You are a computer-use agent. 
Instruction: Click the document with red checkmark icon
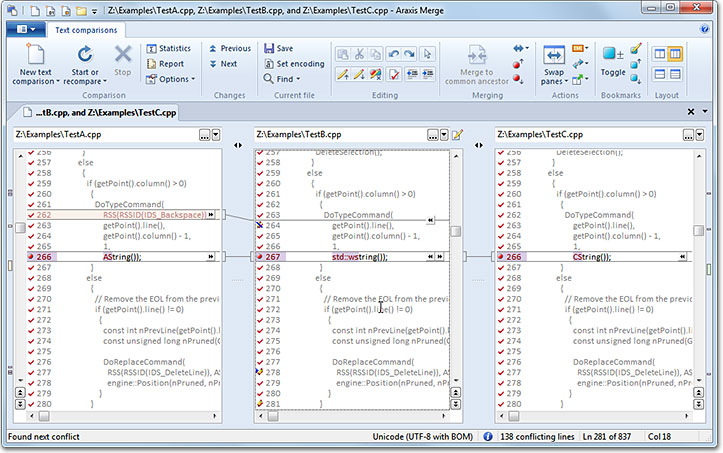tap(394, 74)
